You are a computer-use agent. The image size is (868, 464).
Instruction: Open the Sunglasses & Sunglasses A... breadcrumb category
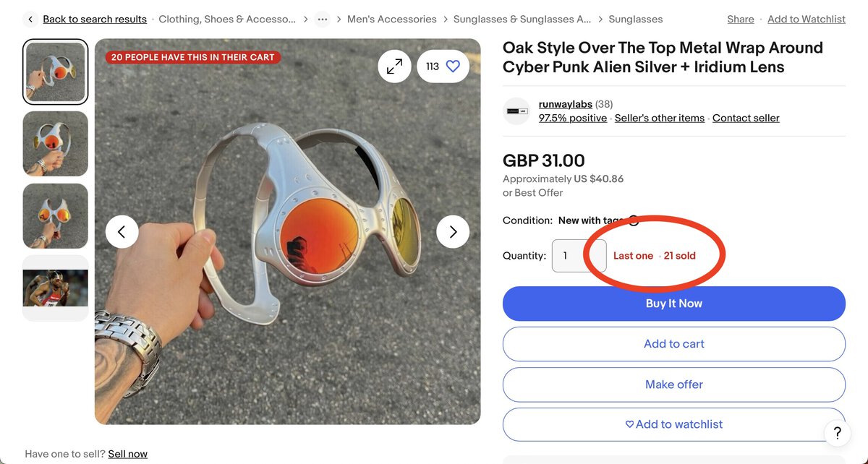click(x=523, y=19)
